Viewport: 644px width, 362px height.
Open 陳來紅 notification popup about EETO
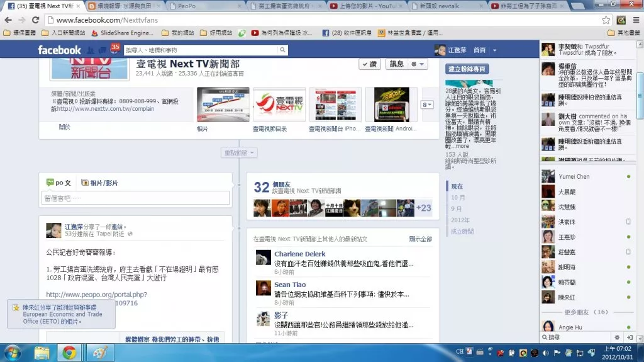pyautogui.click(x=61, y=314)
